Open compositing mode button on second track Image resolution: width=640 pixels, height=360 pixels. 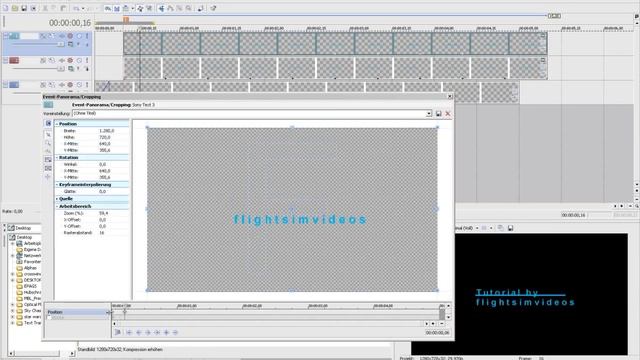(x=71, y=69)
